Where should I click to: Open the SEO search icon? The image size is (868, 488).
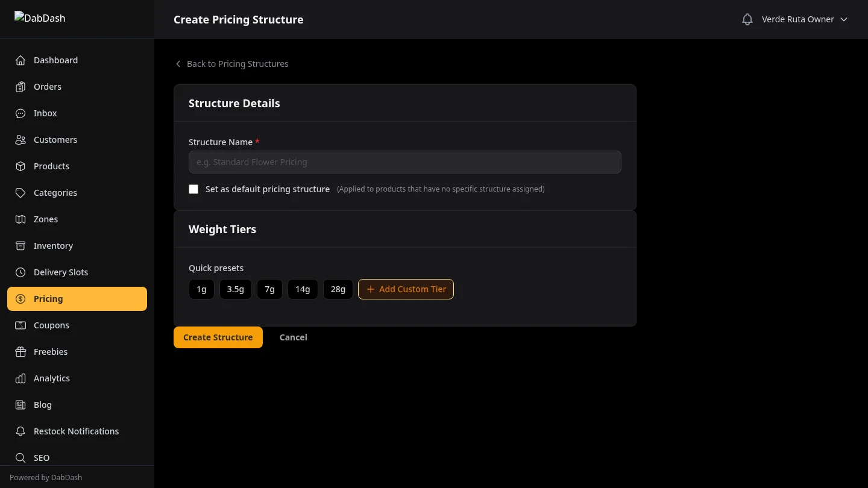(x=20, y=458)
